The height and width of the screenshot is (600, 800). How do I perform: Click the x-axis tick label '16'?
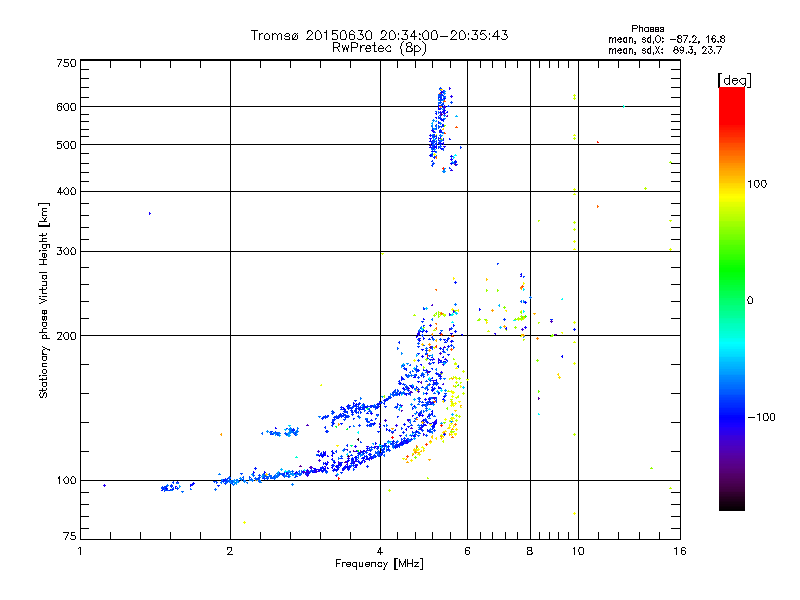680,551
